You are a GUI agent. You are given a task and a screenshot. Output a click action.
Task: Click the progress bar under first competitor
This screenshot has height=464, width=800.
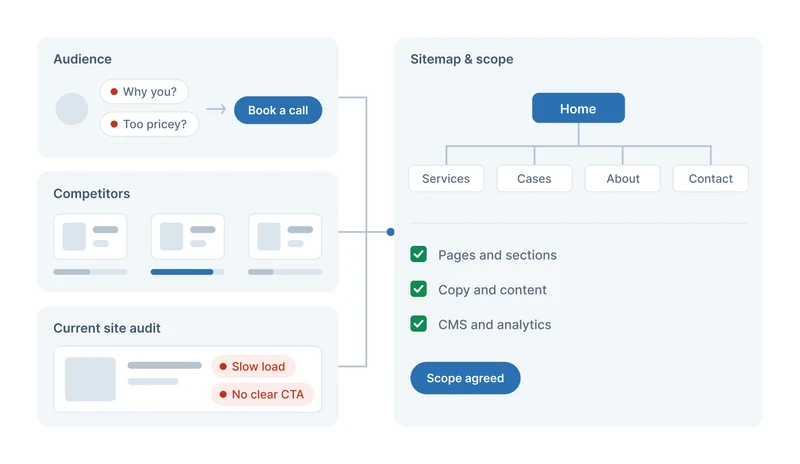(90, 272)
